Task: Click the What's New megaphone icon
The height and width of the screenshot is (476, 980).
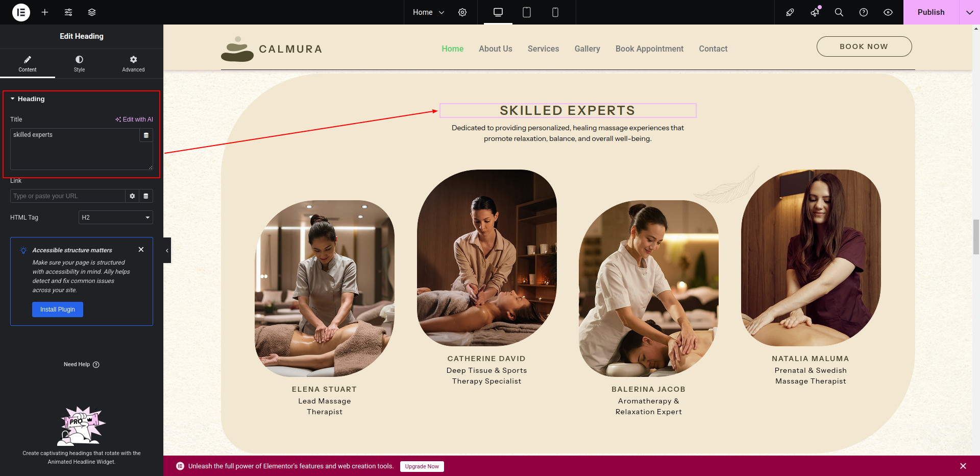Action: pos(815,12)
